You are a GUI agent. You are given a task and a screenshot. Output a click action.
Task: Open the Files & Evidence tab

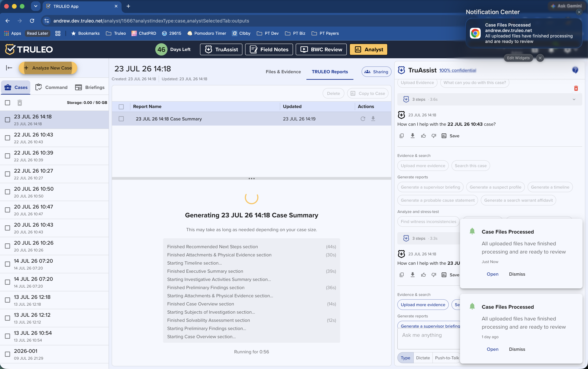(x=283, y=72)
